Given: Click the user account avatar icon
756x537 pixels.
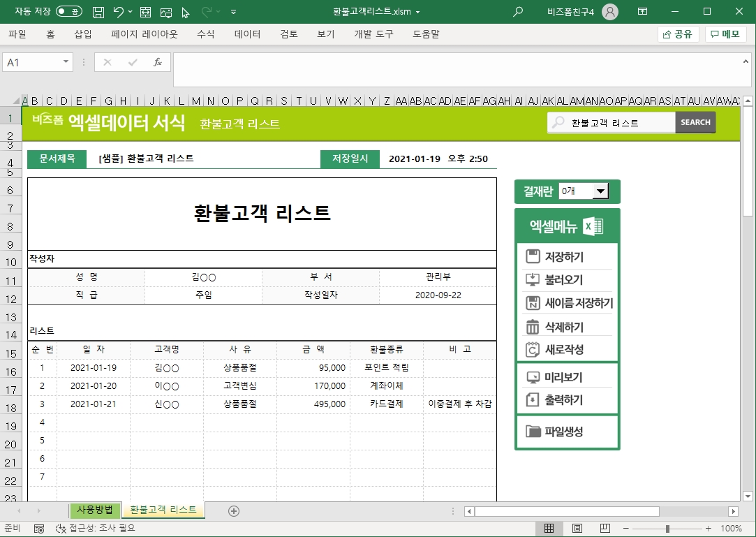Looking at the screenshot, I should tap(609, 12).
